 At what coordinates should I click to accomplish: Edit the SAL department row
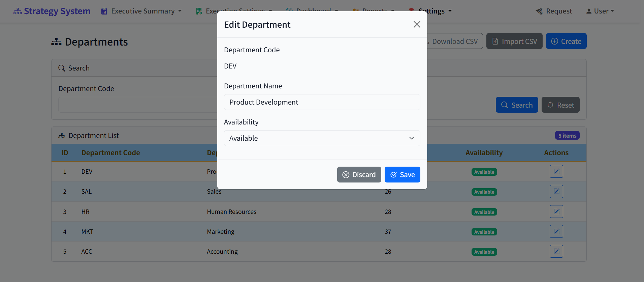click(556, 191)
